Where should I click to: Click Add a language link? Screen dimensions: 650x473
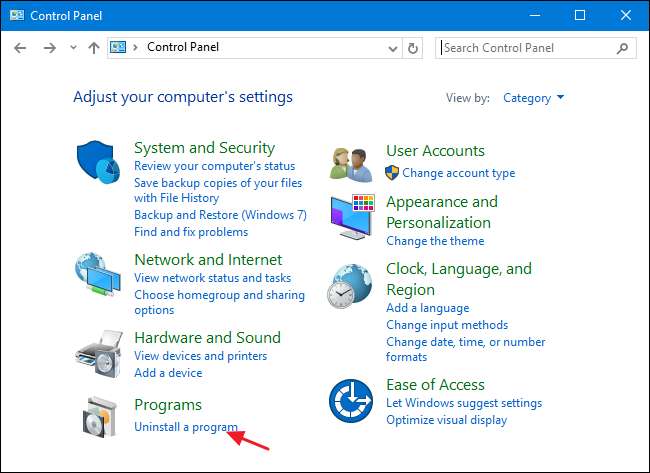click(427, 308)
